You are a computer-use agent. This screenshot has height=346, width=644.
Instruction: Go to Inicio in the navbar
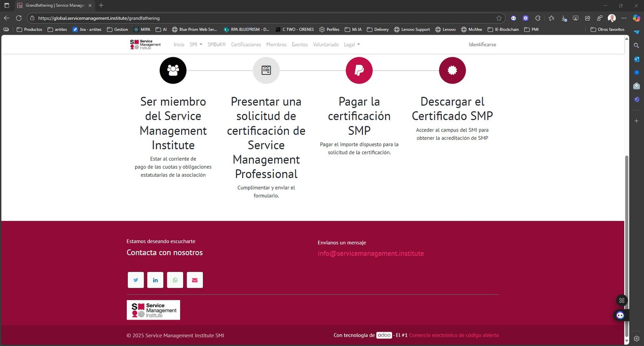pos(179,44)
